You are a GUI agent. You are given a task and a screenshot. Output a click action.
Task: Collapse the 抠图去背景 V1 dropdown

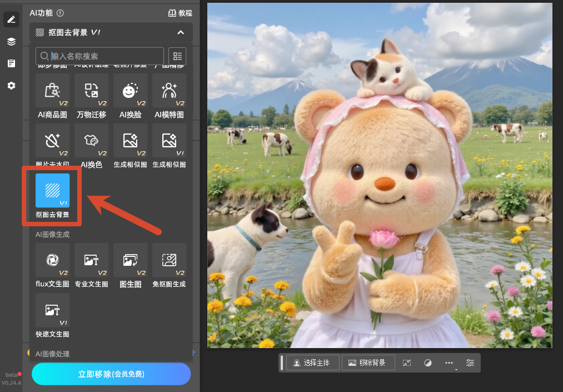(181, 32)
